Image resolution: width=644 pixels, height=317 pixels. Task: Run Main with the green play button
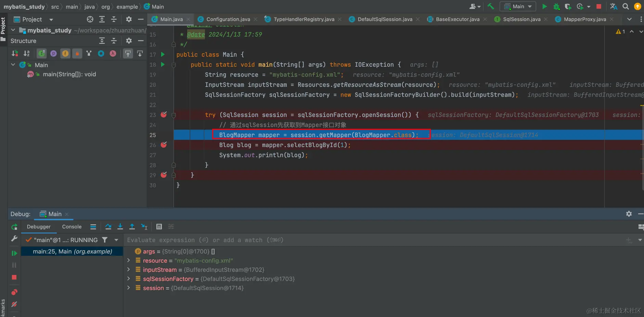(544, 6)
